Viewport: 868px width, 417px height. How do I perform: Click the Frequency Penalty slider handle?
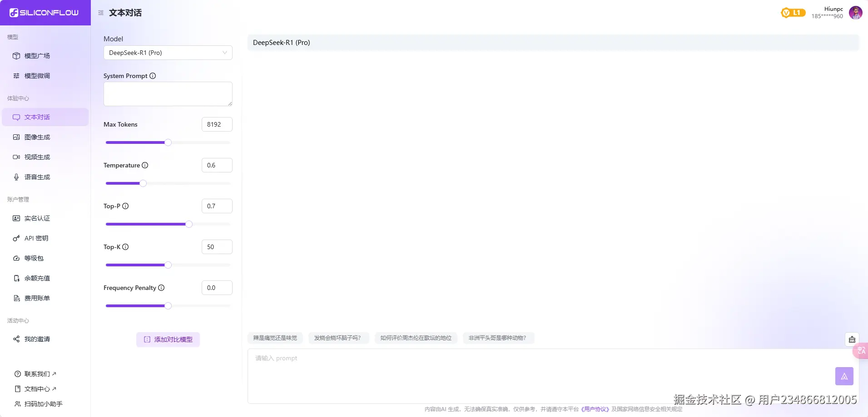point(168,306)
